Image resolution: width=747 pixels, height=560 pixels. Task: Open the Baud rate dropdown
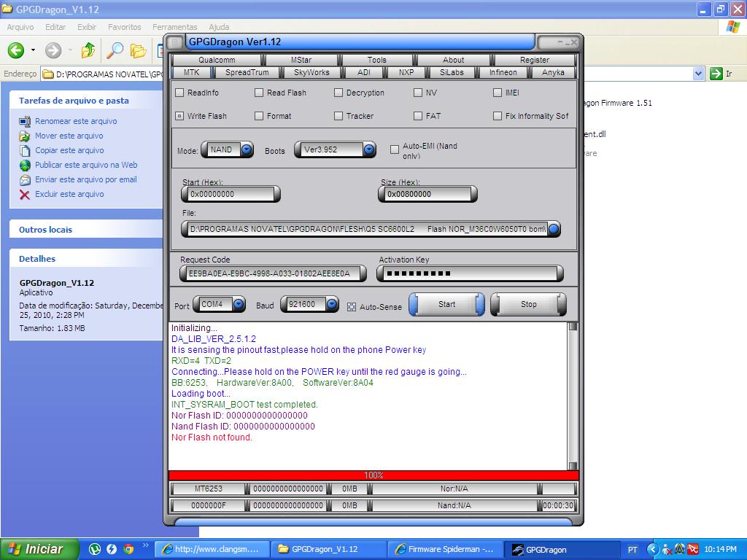pos(332,305)
